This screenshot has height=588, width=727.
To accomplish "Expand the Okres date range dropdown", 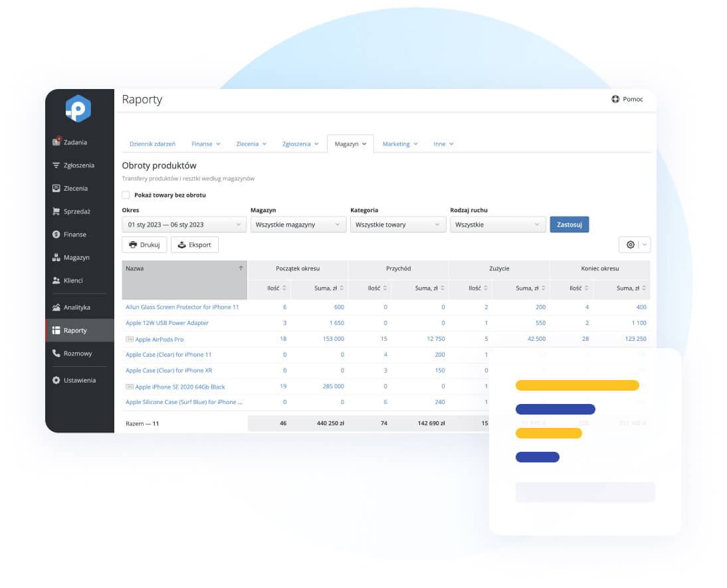I will (x=183, y=225).
